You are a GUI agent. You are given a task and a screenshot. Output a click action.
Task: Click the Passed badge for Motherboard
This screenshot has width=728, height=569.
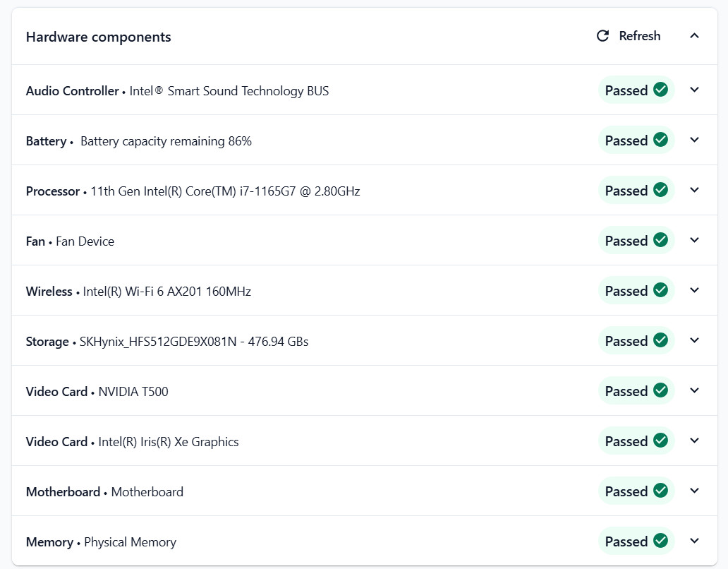[x=636, y=491]
